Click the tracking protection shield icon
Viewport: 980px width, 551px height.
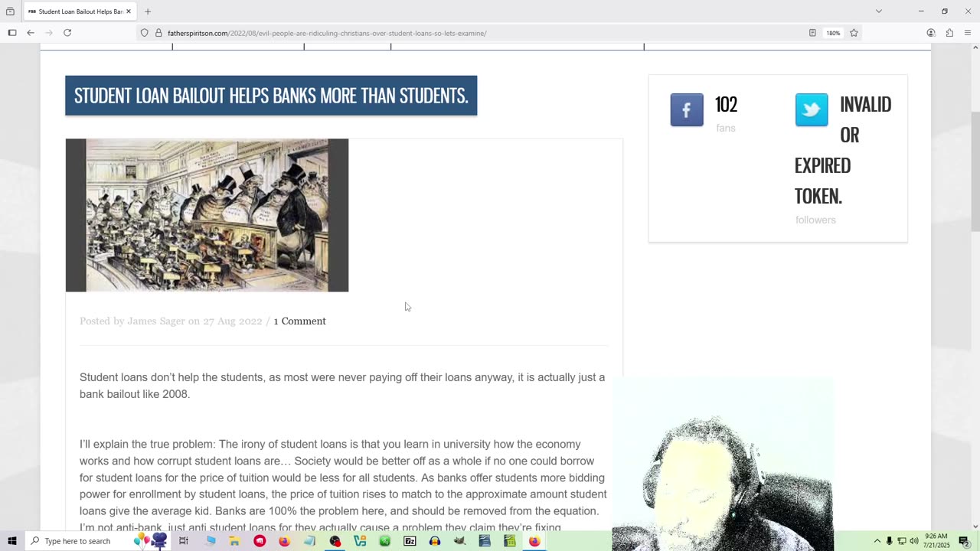pyautogui.click(x=144, y=33)
